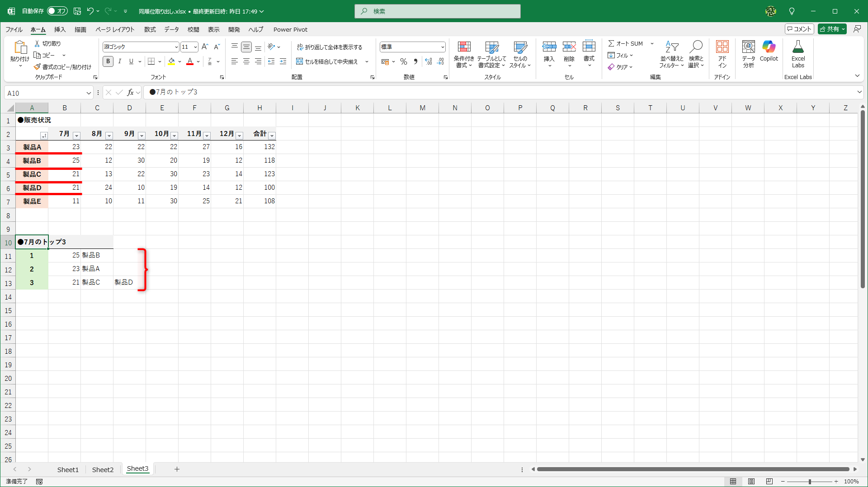
Task: Toggle middle vertical alignment
Action: pyautogui.click(x=246, y=47)
